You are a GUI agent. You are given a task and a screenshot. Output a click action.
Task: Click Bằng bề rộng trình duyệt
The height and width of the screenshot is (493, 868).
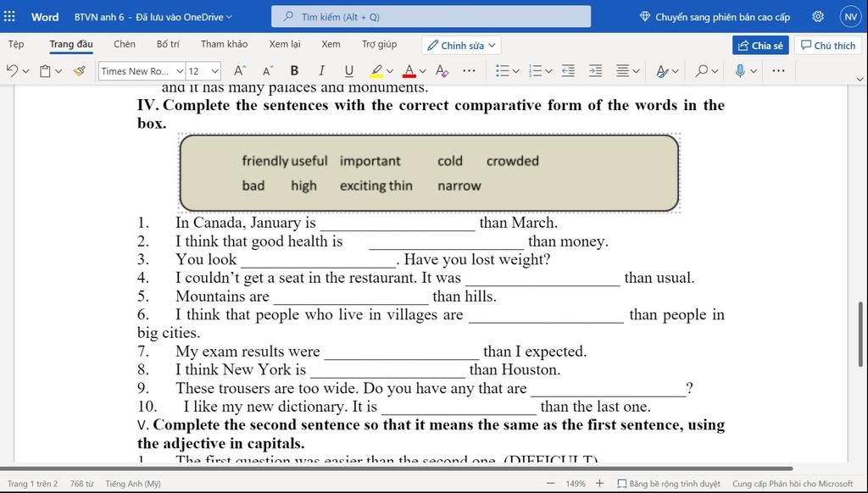click(669, 484)
